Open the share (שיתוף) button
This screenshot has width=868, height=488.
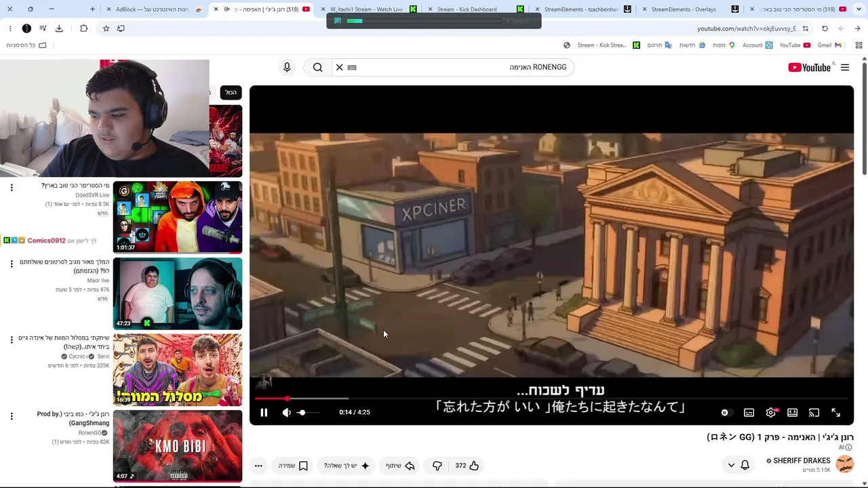coord(400,466)
